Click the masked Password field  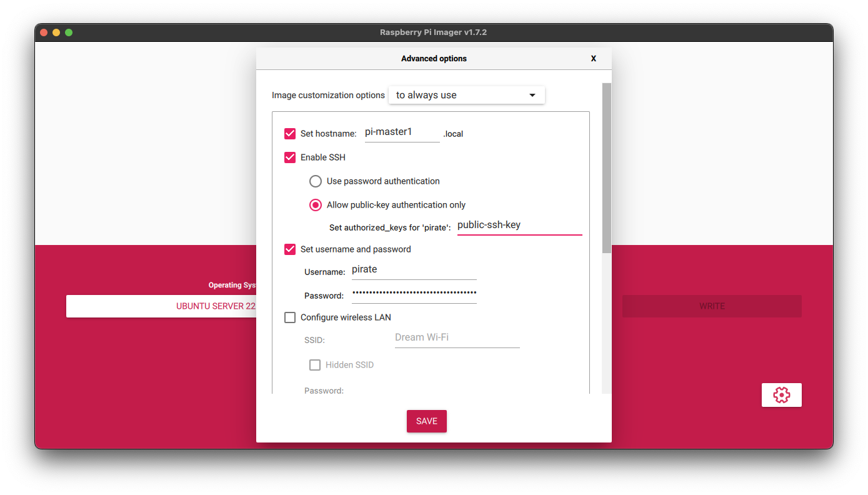pyautogui.click(x=414, y=294)
